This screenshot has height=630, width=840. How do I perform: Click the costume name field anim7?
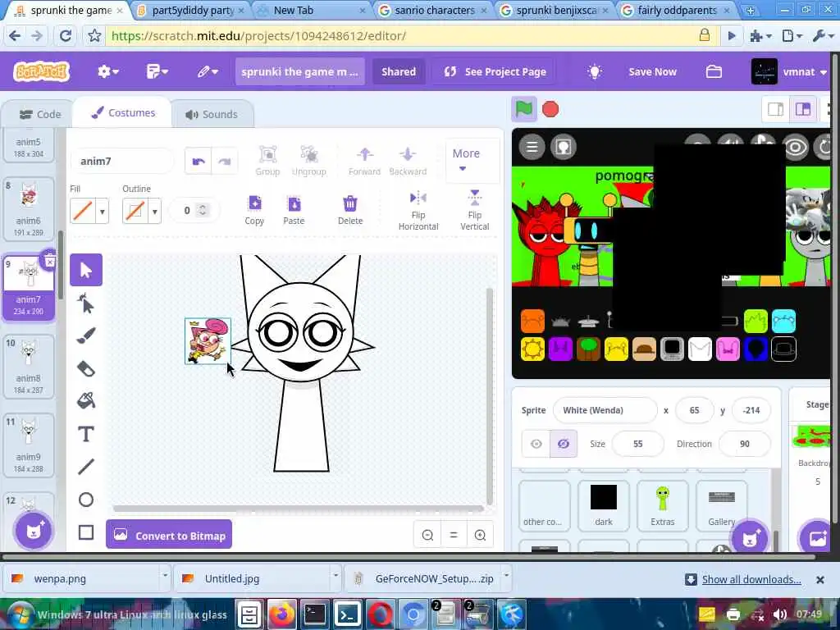click(x=122, y=162)
